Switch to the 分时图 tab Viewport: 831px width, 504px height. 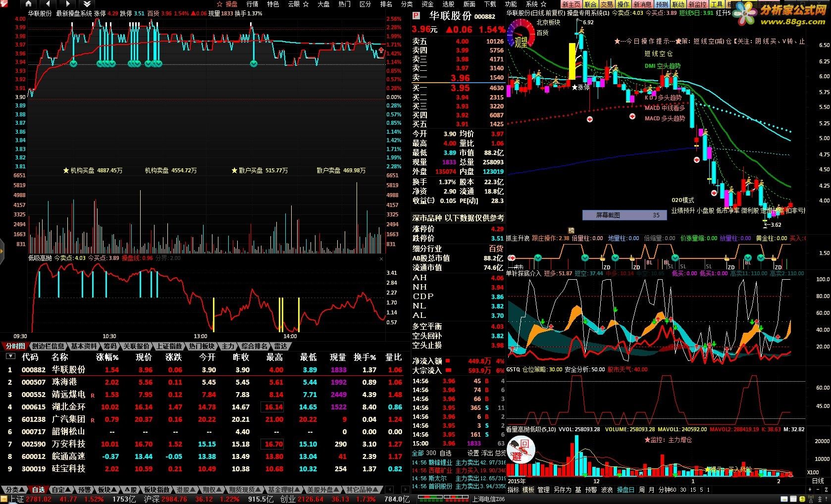pos(15,346)
